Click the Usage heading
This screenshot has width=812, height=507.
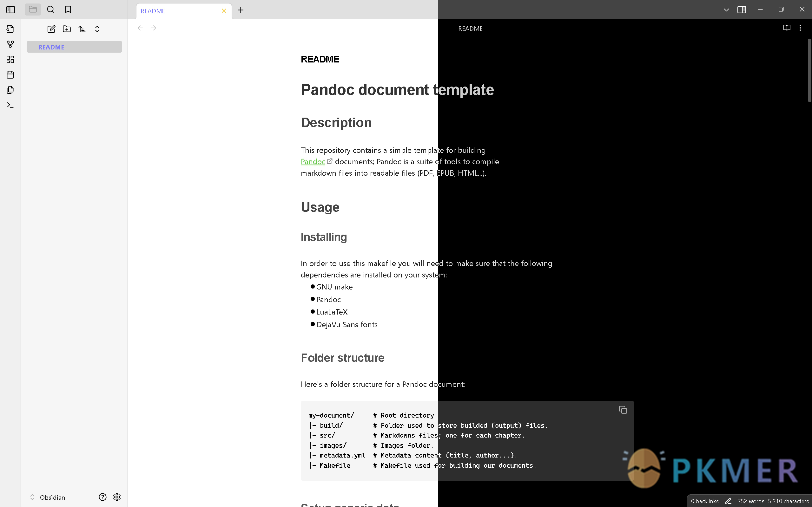(320, 207)
